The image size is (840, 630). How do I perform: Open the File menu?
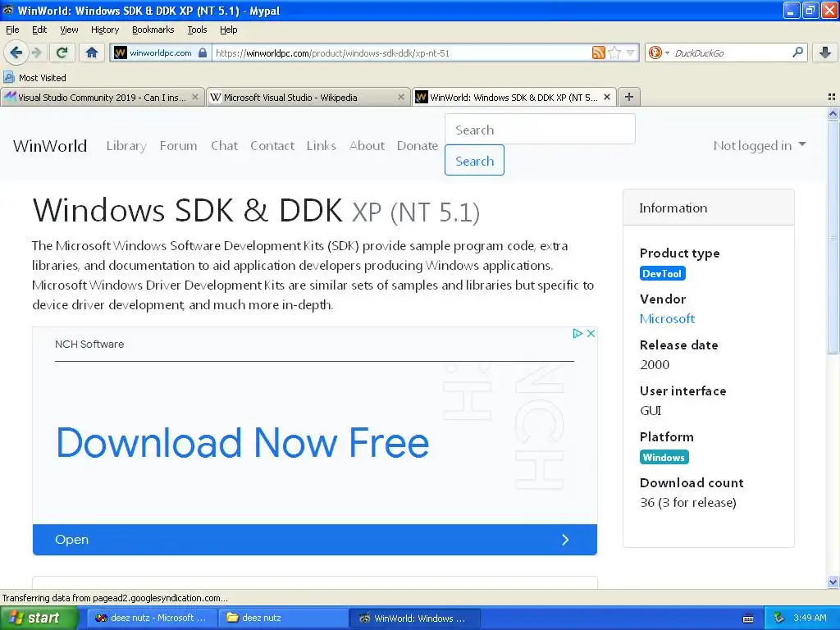pyautogui.click(x=12, y=30)
